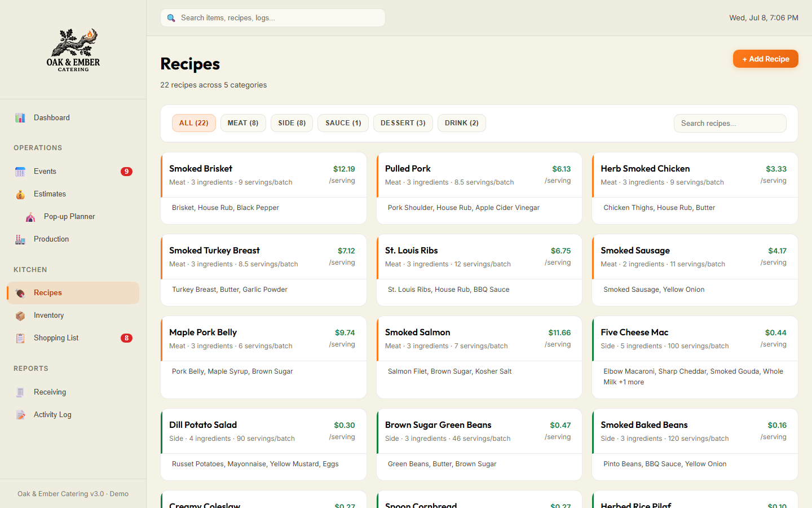Click the Shopping List clipboard icon
Image resolution: width=812 pixels, height=508 pixels.
pos(20,338)
